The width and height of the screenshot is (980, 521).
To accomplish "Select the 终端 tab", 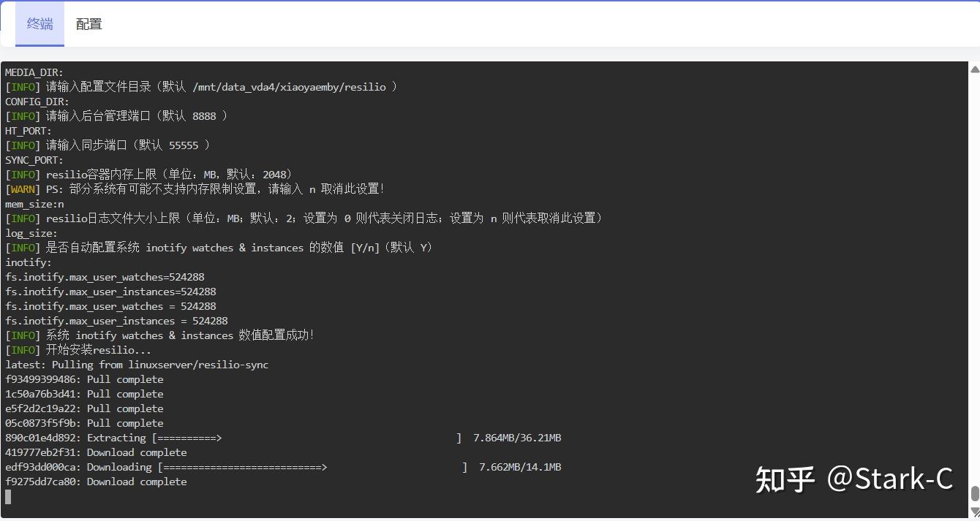I will pyautogui.click(x=39, y=23).
